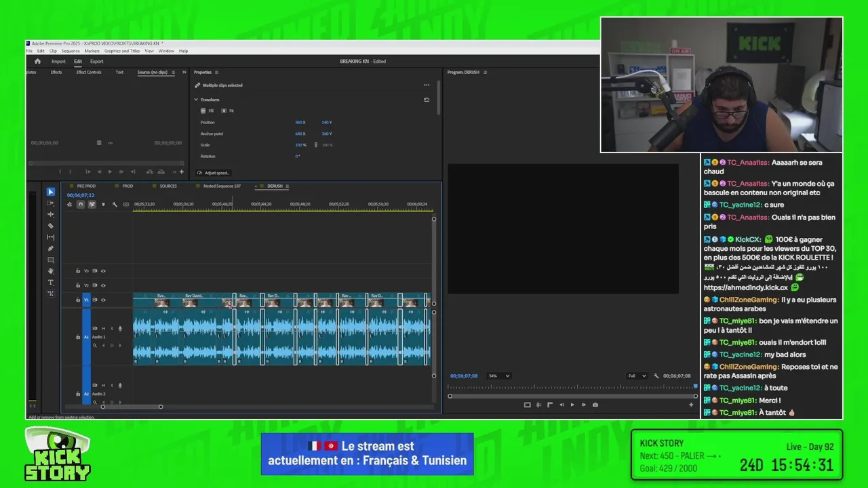Image resolution: width=868 pixels, height=488 pixels.
Task: Toggle V2 track output eye
Action: click(103, 285)
